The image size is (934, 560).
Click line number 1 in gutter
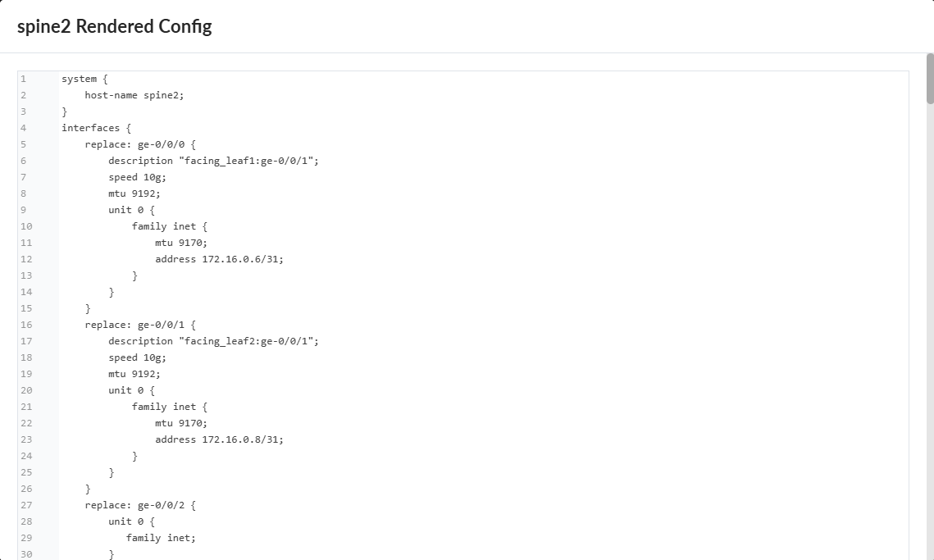23,79
